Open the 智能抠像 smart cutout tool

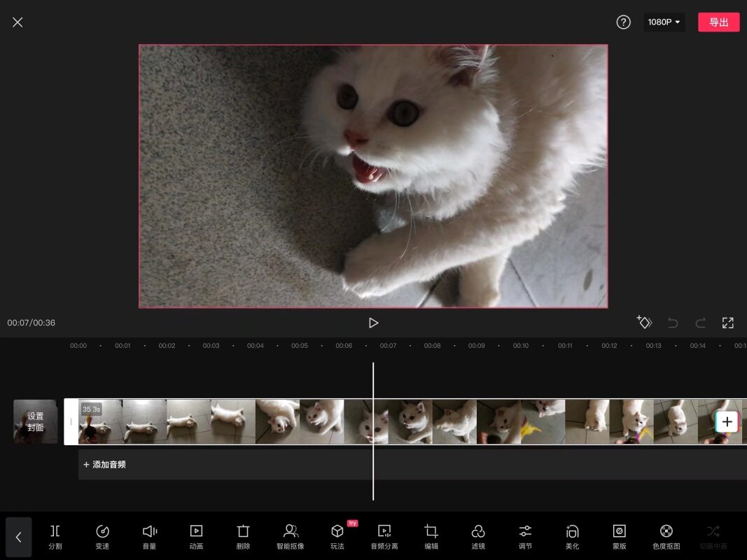[290, 535]
